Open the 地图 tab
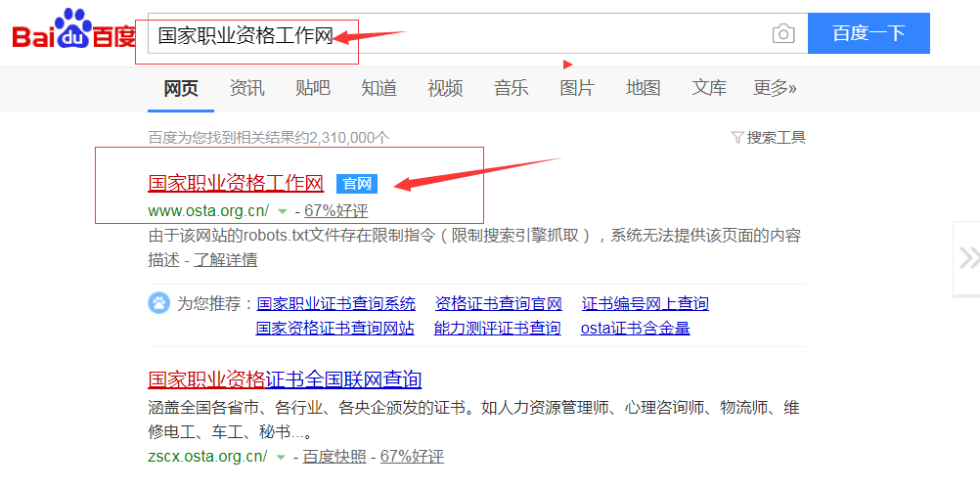This screenshot has width=980, height=489. (x=644, y=88)
